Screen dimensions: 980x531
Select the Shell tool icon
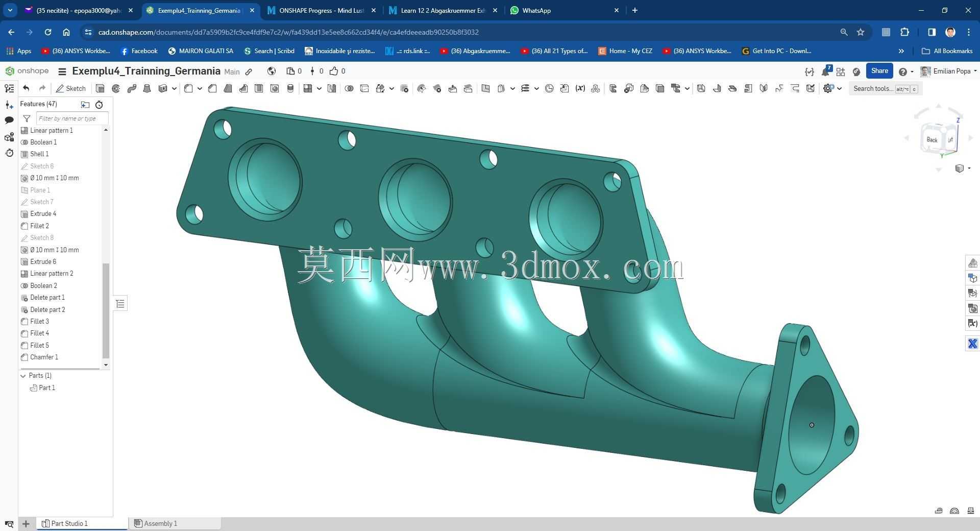pyautogui.click(x=259, y=88)
